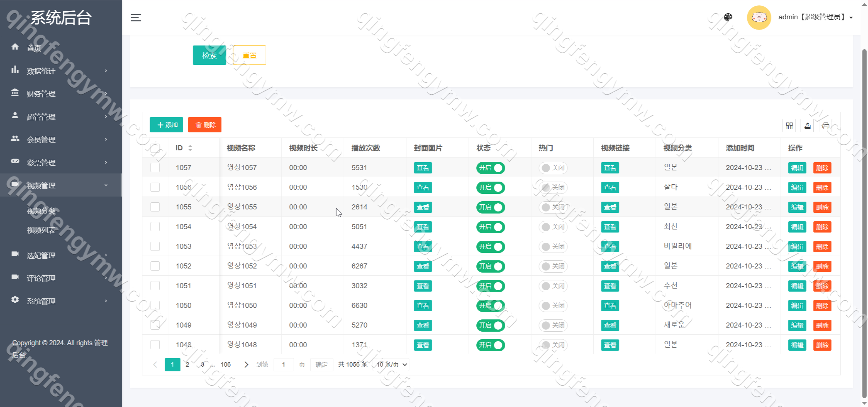Click the 重置 reset button
868x407 pixels.
point(250,55)
